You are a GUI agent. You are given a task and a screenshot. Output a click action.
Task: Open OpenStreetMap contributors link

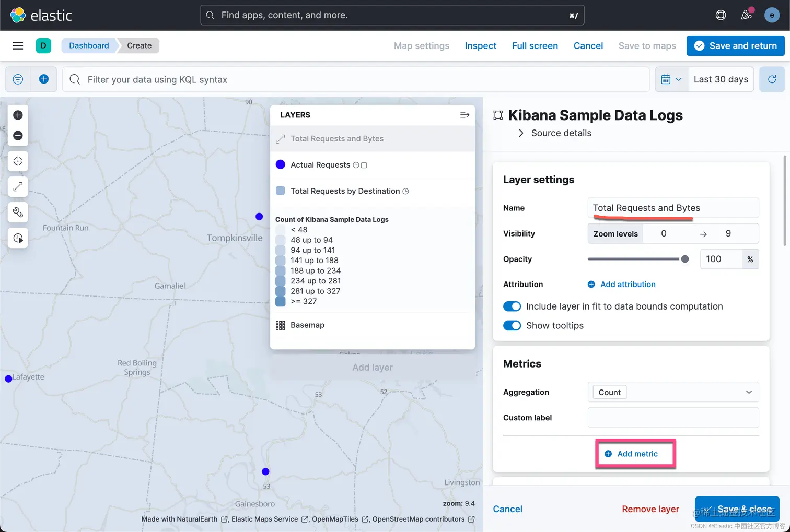pos(423,519)
